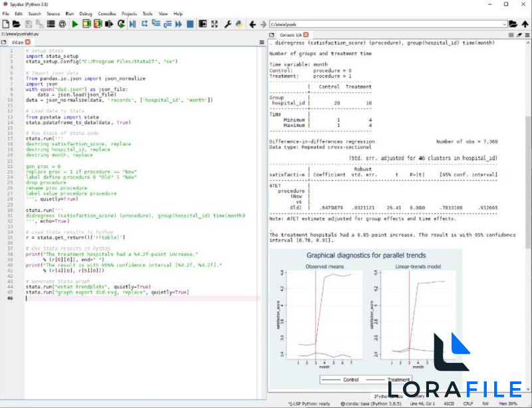Start debugging with the Debug file icon

point(132,24)
